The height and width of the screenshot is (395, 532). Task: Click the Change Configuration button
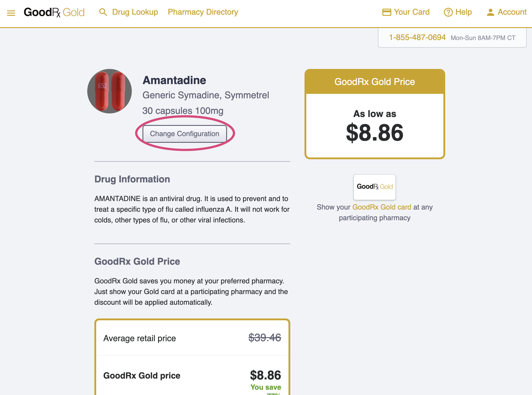tap(185, 134)
